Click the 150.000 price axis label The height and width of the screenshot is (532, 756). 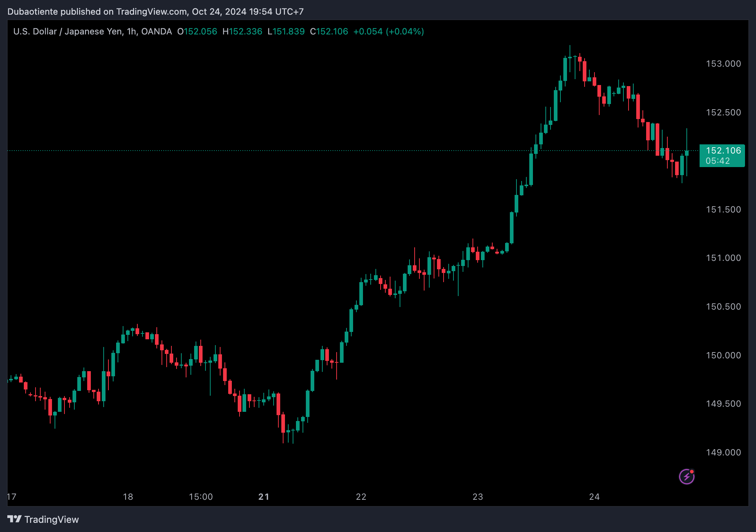click(x=723, y=355)
